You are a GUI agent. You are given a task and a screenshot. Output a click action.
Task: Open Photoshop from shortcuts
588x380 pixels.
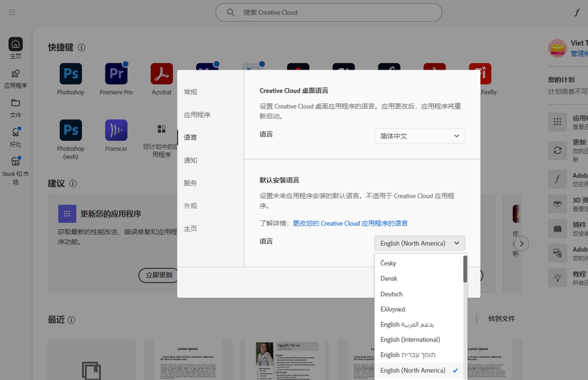tap(71, 74)
